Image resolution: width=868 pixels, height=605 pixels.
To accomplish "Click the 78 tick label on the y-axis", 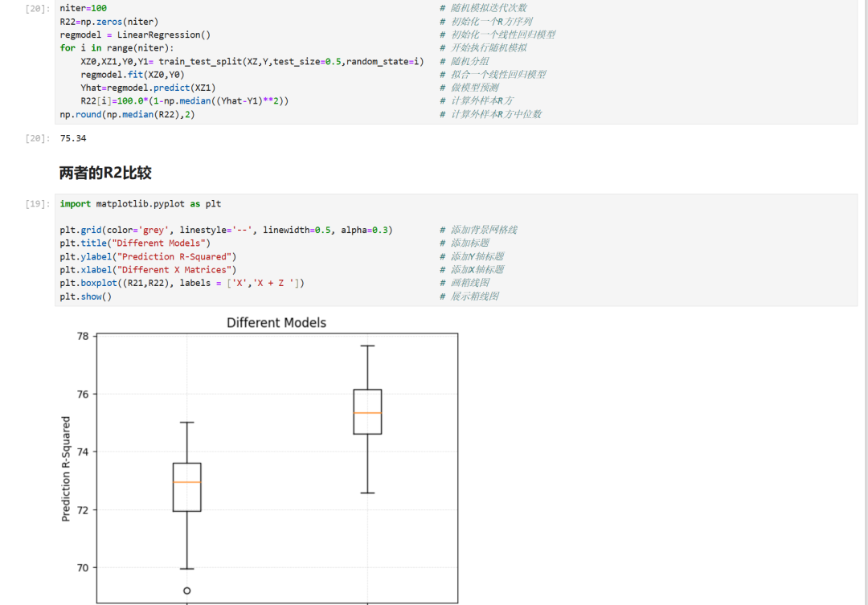I will (x=80, y=336).
